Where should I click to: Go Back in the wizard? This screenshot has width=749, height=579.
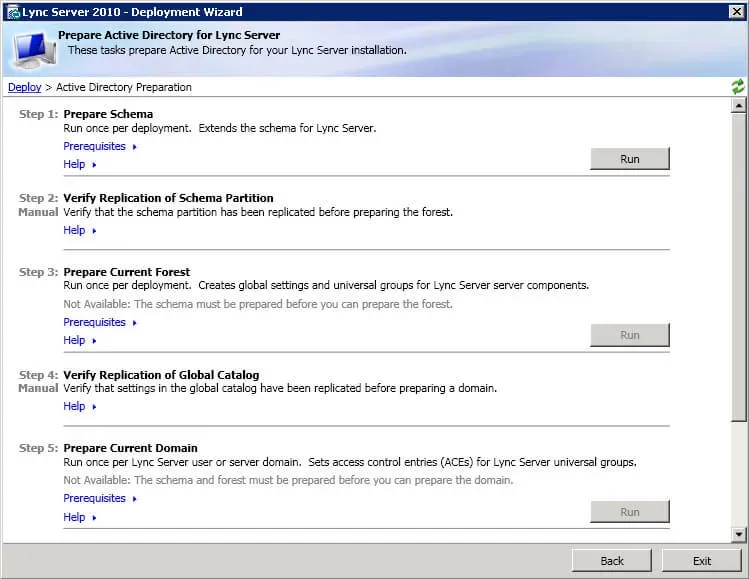click(612, 561)
